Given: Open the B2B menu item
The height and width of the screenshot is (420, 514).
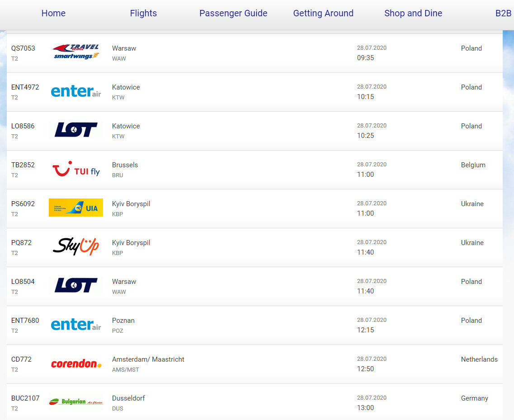Looking at the screenshot, I should tap(503, 13).
